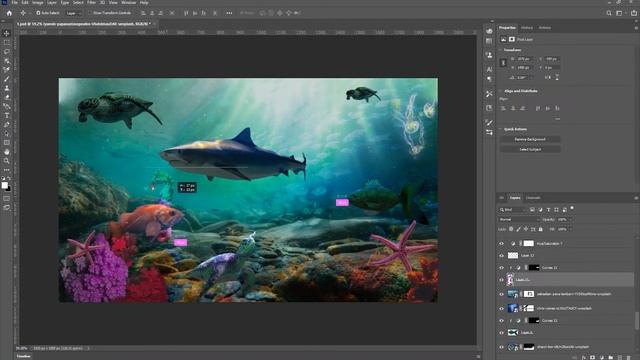Toggle visibility of the selected highlighted layer

501,280
